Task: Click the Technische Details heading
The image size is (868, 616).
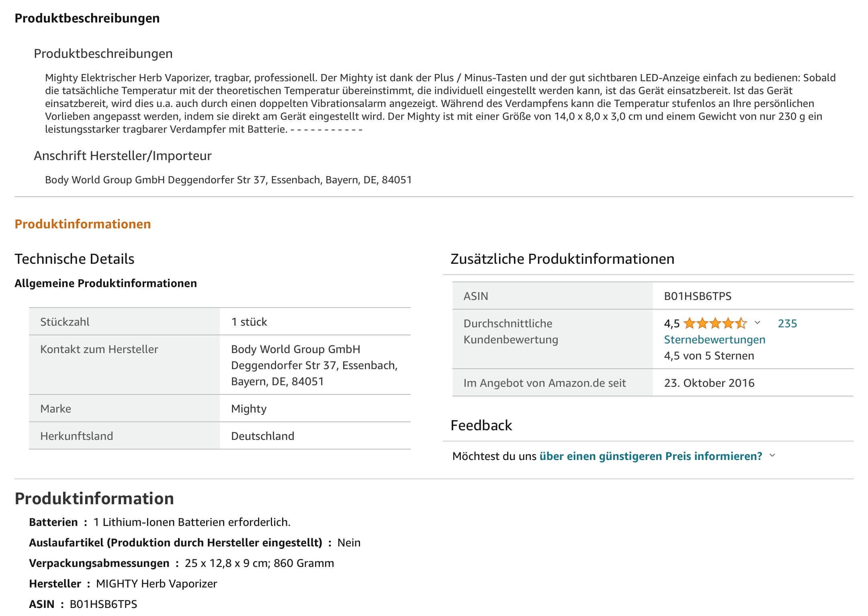Action: click(75, 259)
